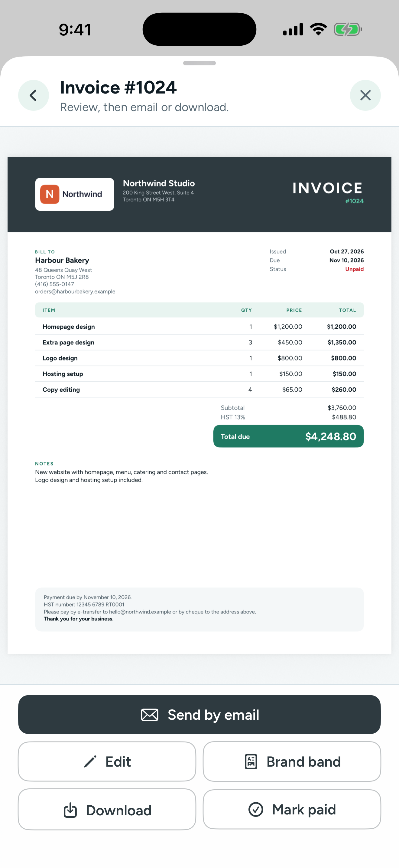The width and height of the screenshot is (399, 868).
Task: Tap the battery status icon
Action: (348, 29)
